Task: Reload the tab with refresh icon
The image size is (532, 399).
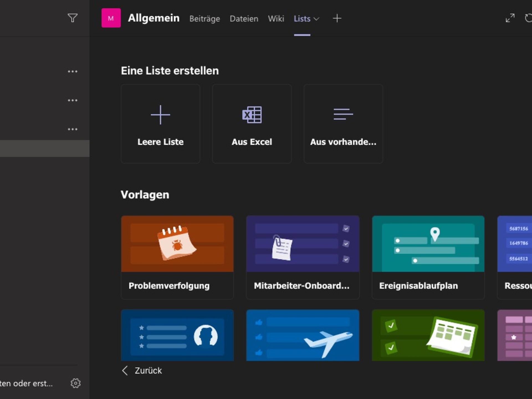Action: [528, 18]
